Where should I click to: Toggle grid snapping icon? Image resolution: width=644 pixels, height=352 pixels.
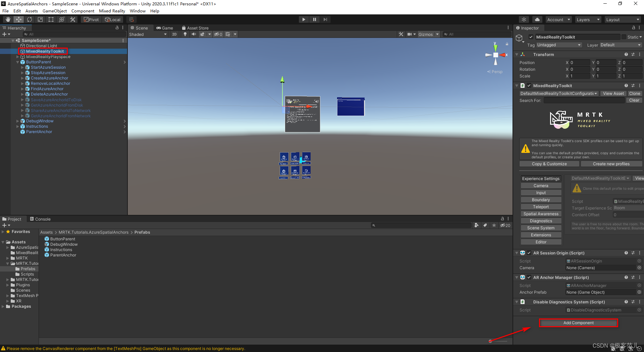coord(131,19)
